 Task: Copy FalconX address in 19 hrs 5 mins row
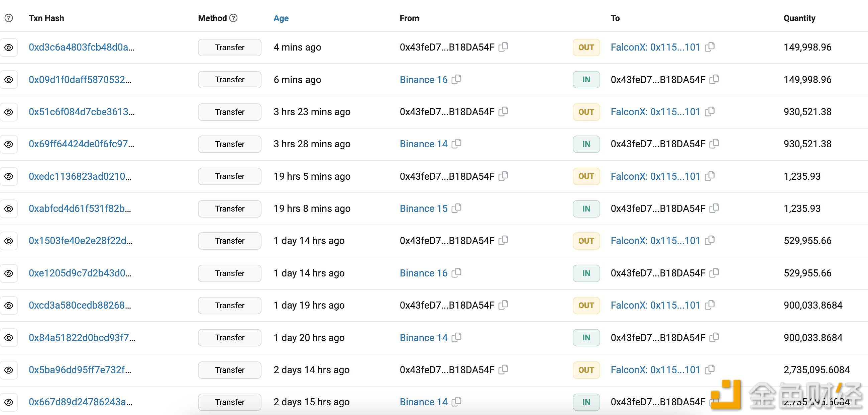click(x=710, y=176)
